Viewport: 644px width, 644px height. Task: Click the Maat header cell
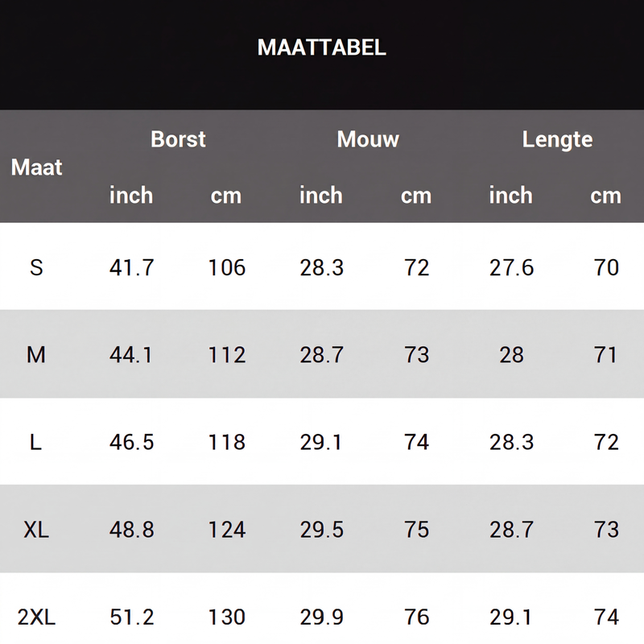click(36, 167)
